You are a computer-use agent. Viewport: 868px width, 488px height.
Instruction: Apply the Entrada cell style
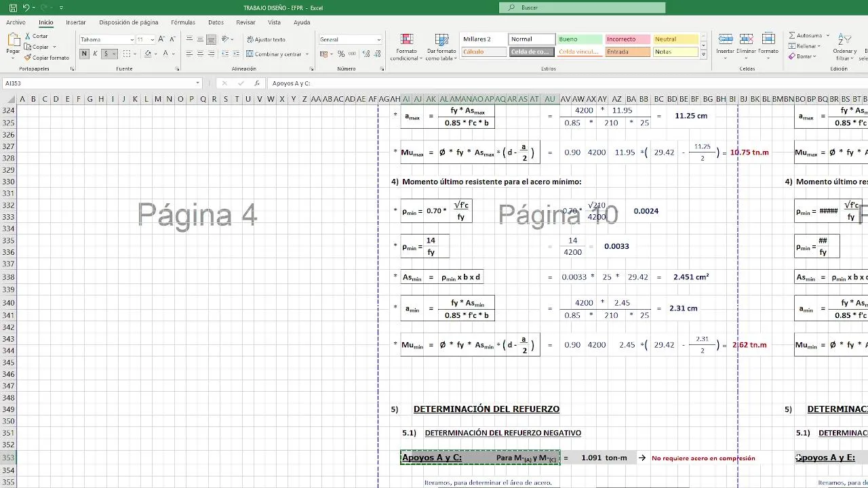point(627,52)
